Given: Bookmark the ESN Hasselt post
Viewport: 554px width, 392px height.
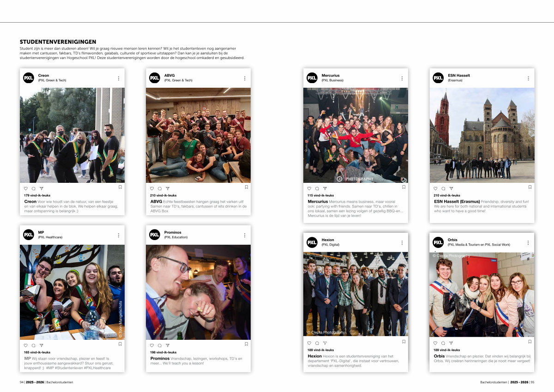Looking at the screenshot, I should [x=530, y=187].
